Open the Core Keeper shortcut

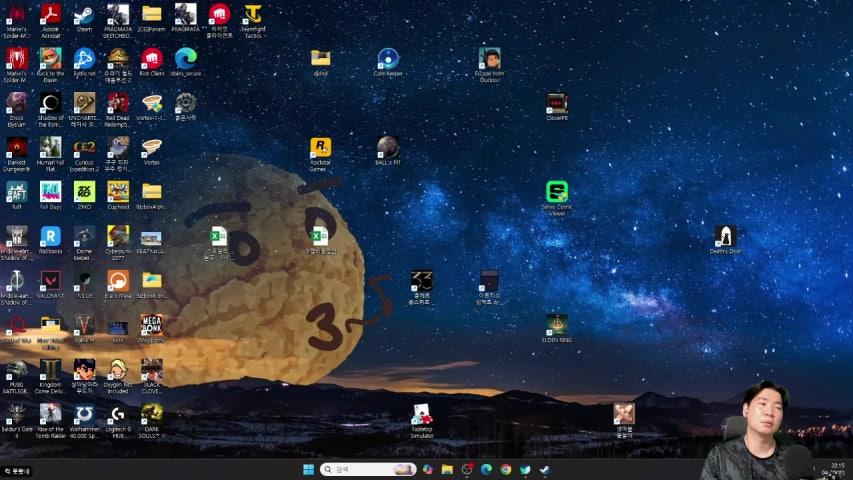[x=388, y=58]
